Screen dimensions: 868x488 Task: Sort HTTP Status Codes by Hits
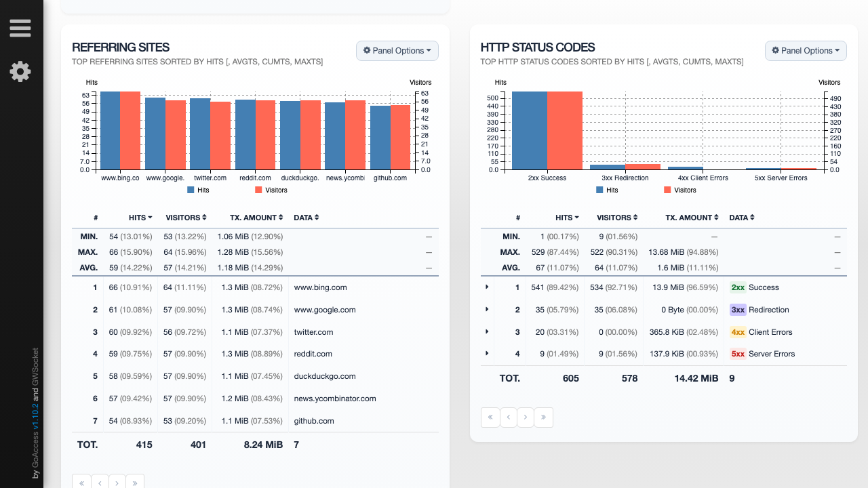[567, 218]
